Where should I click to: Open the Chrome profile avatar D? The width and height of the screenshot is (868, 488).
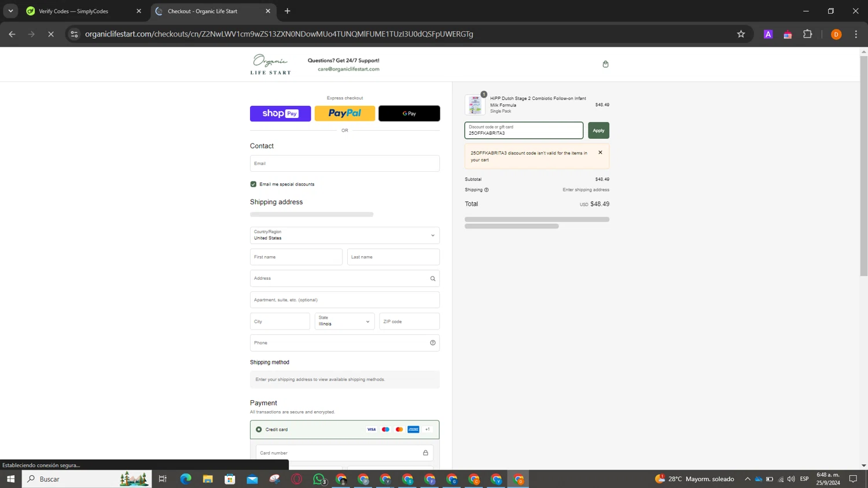click(836, 34)
